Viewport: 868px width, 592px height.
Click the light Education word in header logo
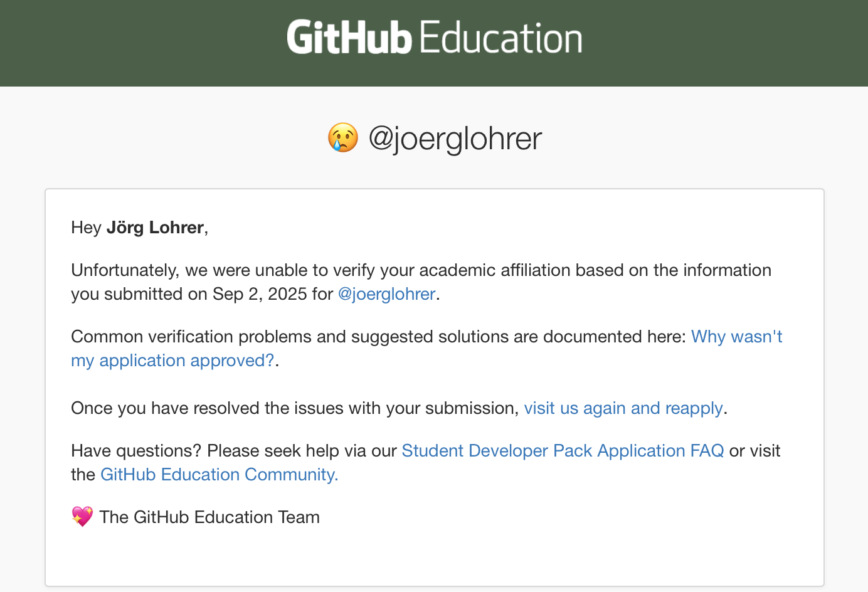[500, 38]
